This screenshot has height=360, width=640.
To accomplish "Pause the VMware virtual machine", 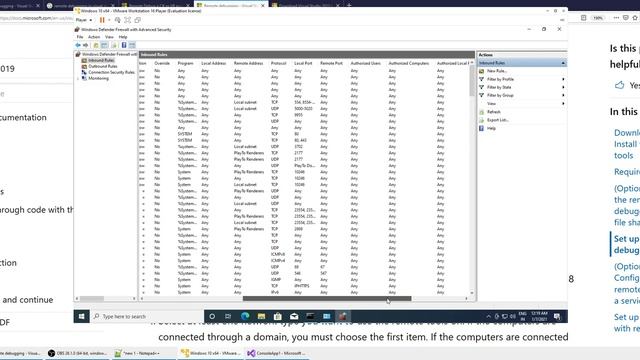I will click(x=102, y=20).
